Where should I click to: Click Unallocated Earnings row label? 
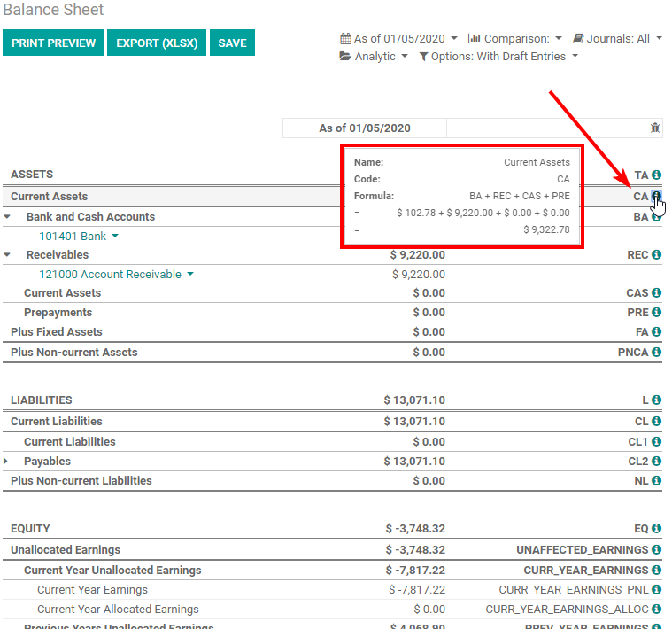tap(66, 549)
